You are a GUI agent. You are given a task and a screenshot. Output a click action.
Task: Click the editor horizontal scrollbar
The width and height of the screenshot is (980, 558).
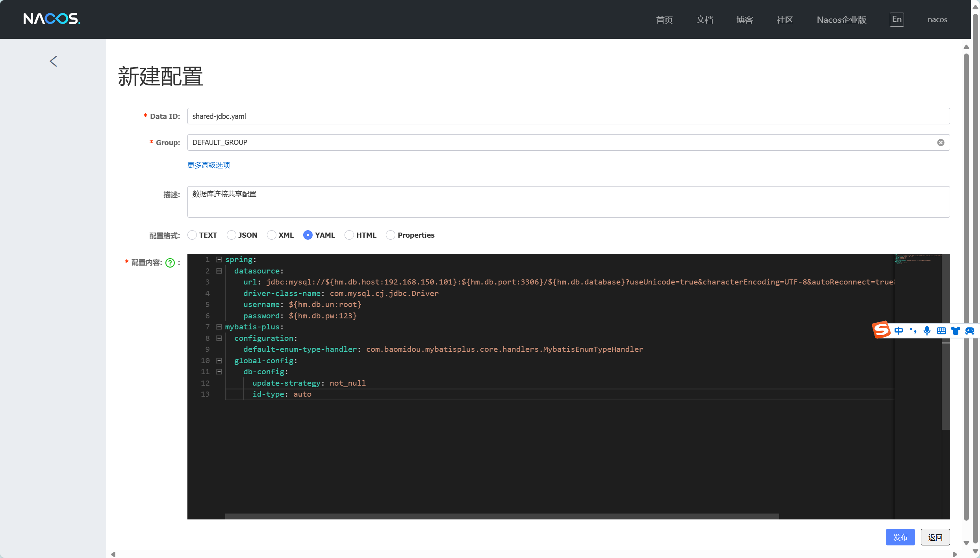[x=502, y=516]
